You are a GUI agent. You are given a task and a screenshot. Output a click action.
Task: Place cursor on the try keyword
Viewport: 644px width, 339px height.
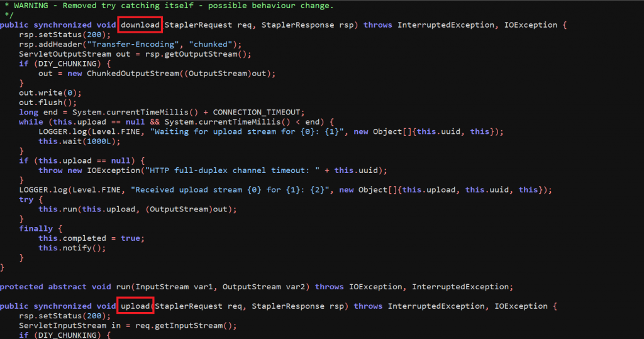pyautogui.click(x=26, y=199)
